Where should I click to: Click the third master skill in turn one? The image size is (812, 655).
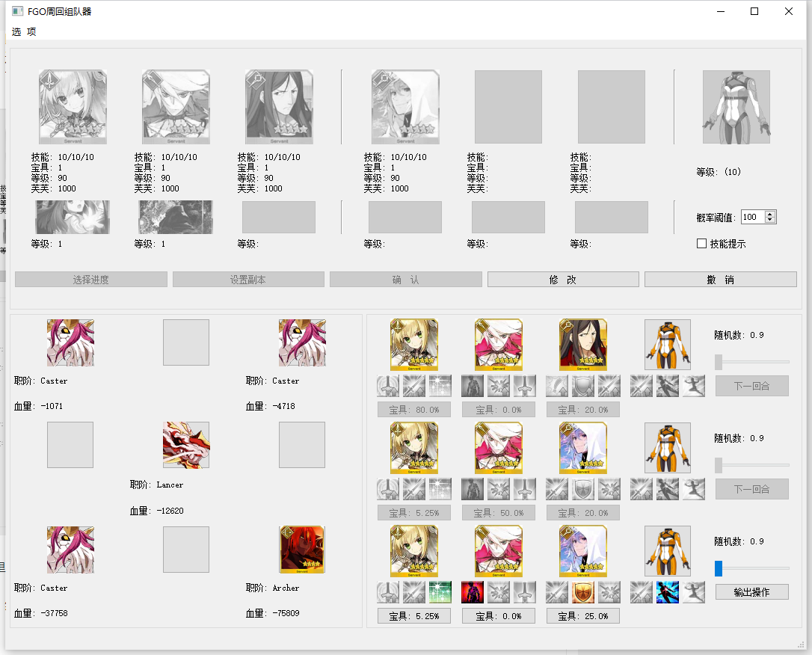693,386
